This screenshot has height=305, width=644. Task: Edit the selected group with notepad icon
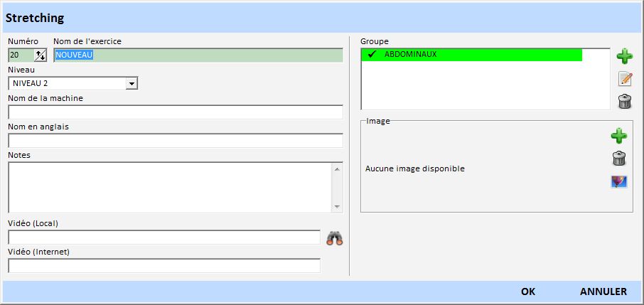pos(625,79)
